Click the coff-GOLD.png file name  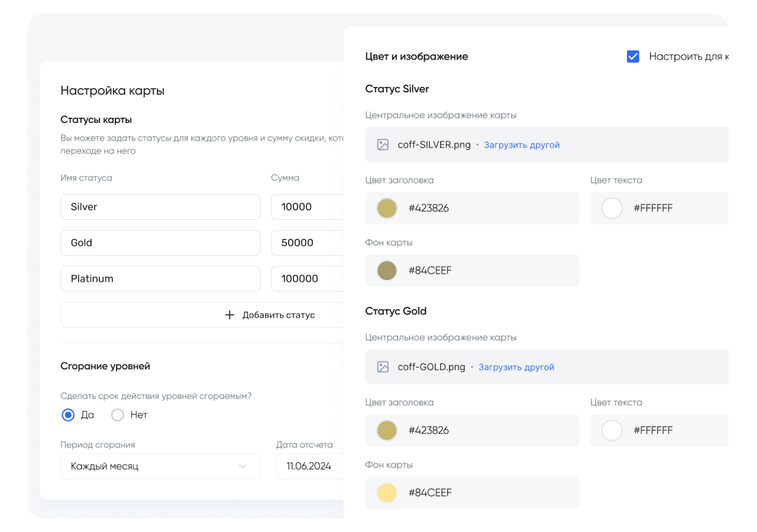[x=431, y=367]
